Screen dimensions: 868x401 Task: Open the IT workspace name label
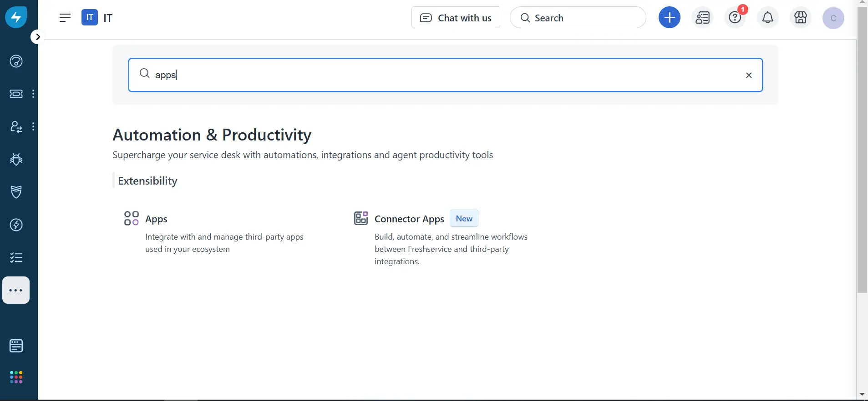pos(108,18)
